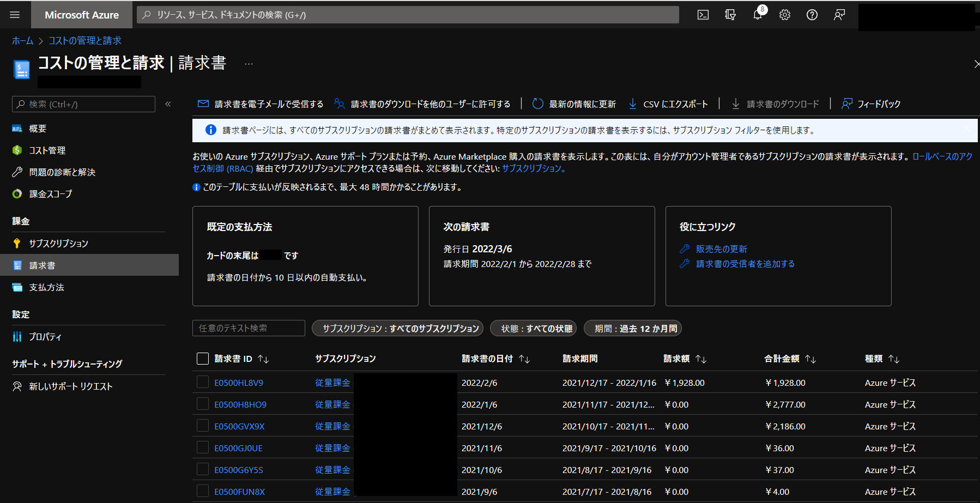
Task: Click the 販売先の更新 link
Action: point(721,249)
